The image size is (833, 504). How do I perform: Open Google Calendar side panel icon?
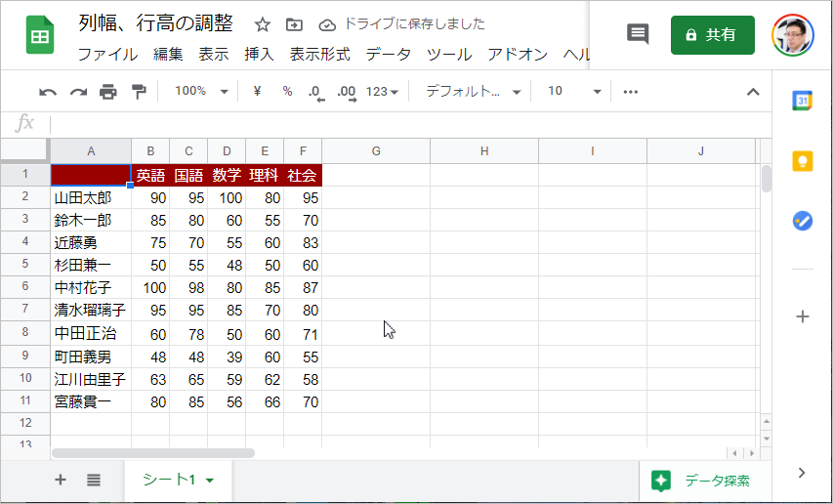click(x=802, y=101)
